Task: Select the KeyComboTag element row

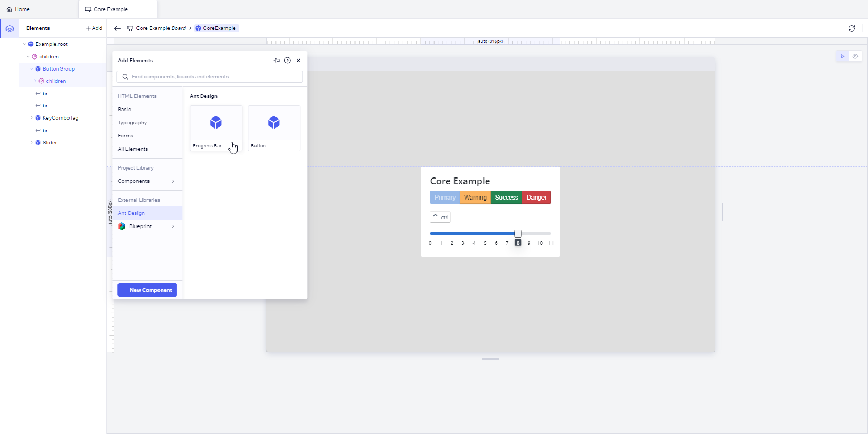Action: (63, 118)
